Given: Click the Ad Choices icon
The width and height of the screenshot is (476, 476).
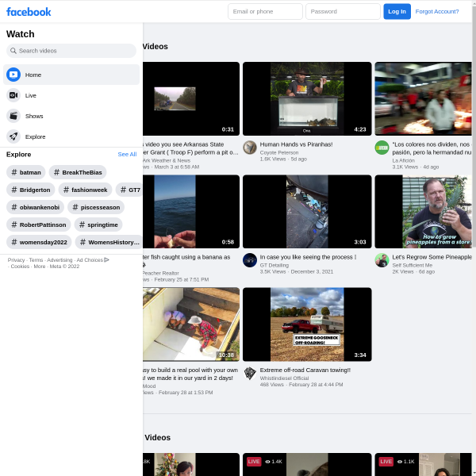Looking at the screenshot, I should pyautogui.click(x=106, y=260).
